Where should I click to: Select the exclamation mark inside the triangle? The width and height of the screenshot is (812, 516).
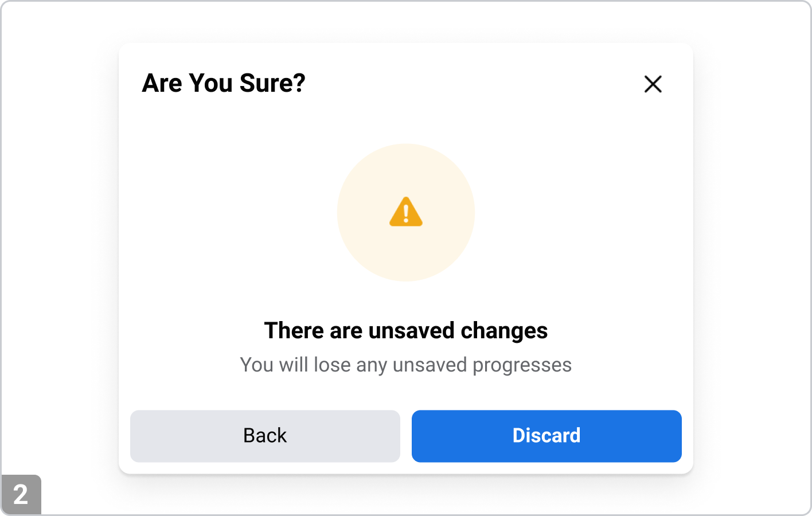click(x=406, y=213)
